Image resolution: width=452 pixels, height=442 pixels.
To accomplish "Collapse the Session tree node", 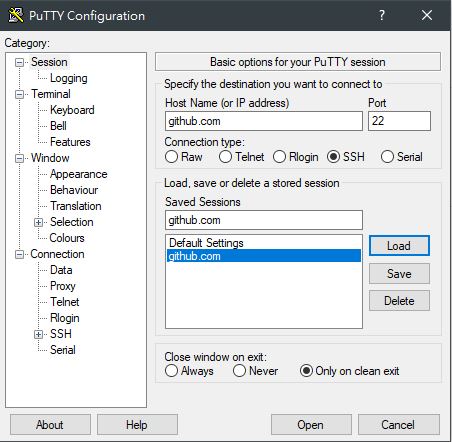I will pos(20,62).
